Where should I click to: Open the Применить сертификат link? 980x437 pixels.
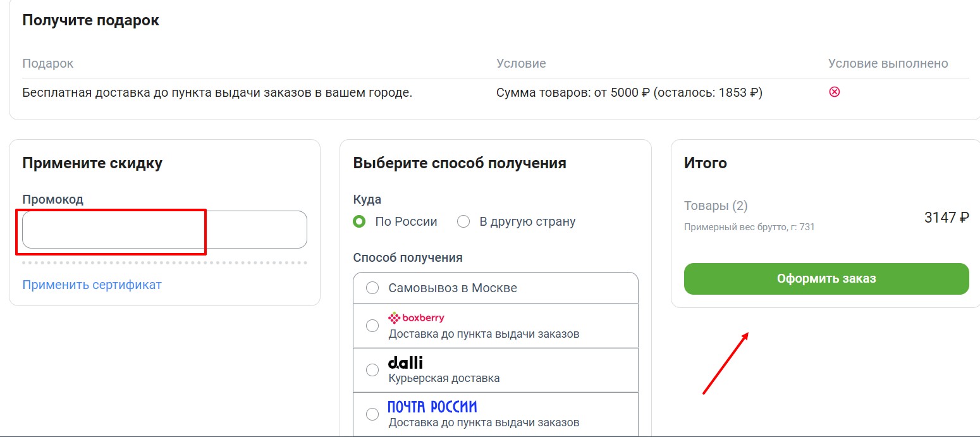click(92, 285)
